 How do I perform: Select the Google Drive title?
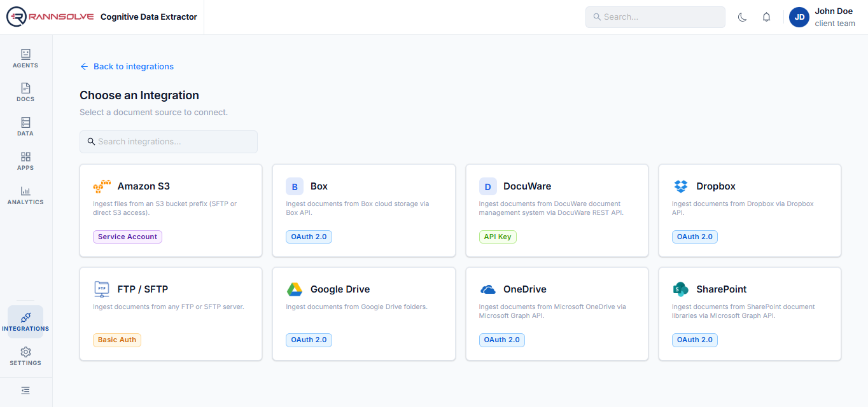(x=340, y=289)
